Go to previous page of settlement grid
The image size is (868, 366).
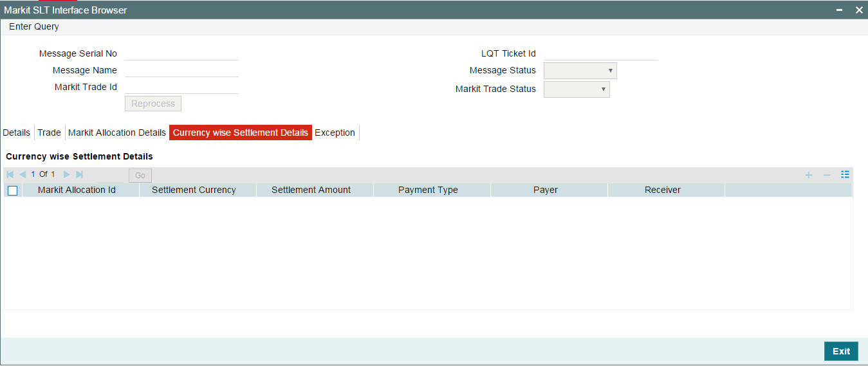click(x=23, y=174)
